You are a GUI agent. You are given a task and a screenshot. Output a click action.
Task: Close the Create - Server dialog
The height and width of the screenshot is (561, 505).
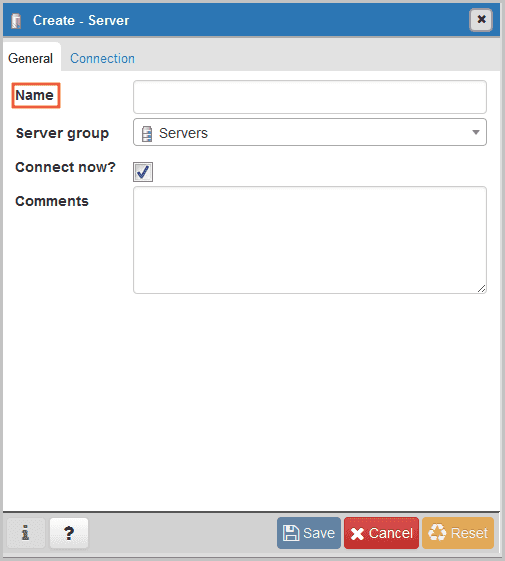pyautogui.click(x=481, y=19)
